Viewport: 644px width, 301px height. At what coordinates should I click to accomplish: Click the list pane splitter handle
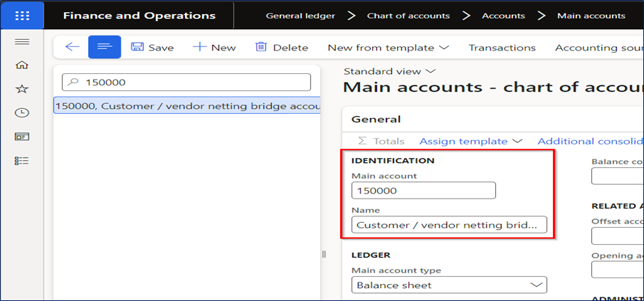tap(324, 255)
